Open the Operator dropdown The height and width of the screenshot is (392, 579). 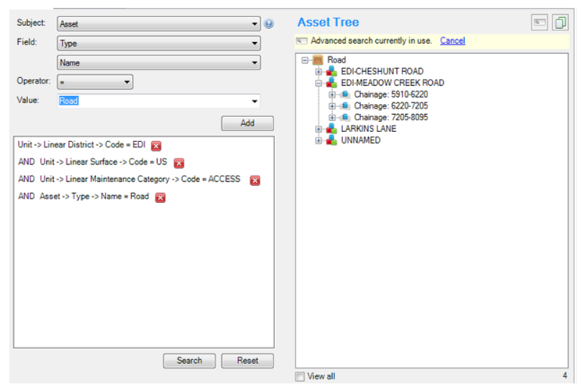[95, 81]
